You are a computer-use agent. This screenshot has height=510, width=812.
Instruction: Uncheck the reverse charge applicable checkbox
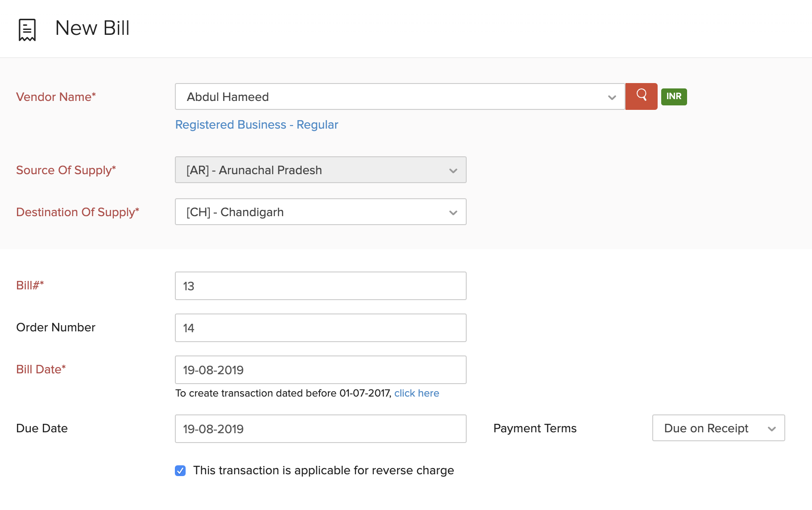tap(180, 471)
